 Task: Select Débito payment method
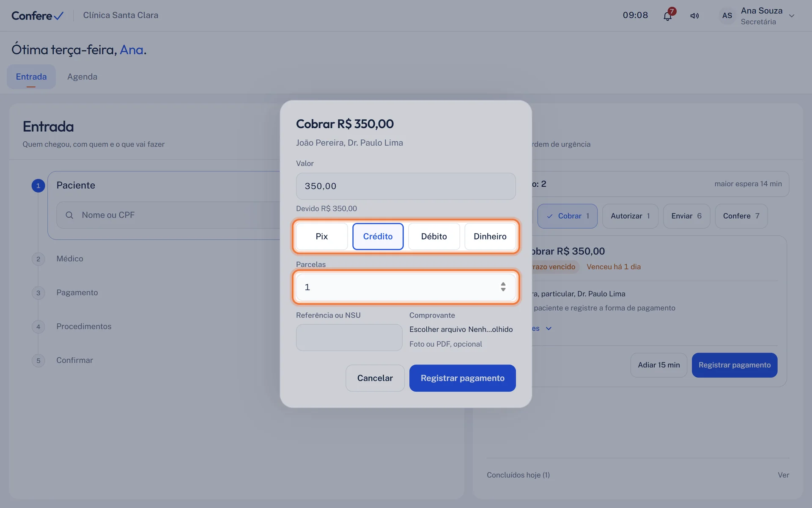click(434, 236)
